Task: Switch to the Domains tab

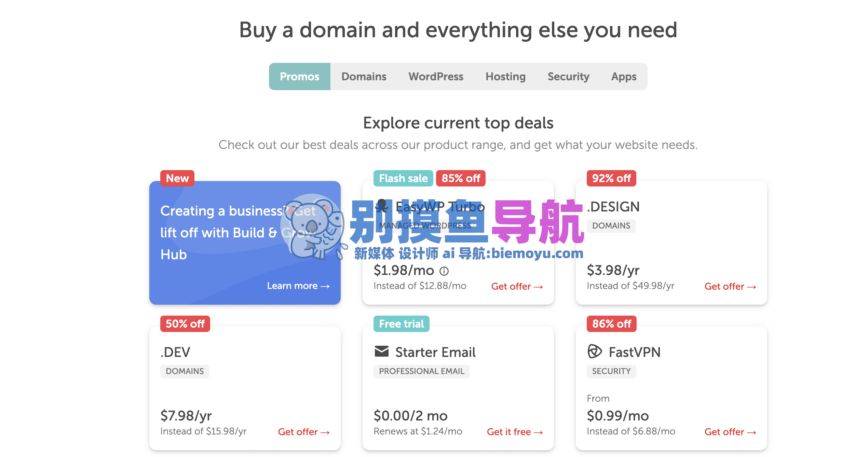Action: [x=364, y=77]
